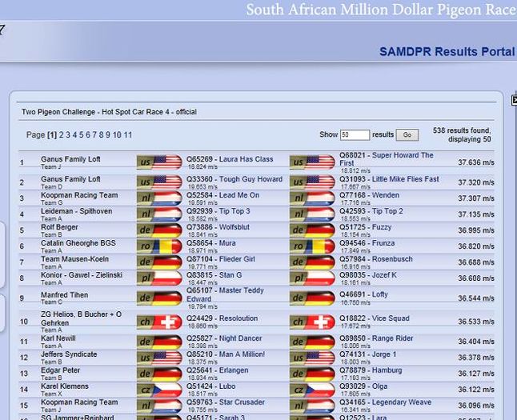Click the Go button
The image size is (517, 420).
click(x=407, y=135)
